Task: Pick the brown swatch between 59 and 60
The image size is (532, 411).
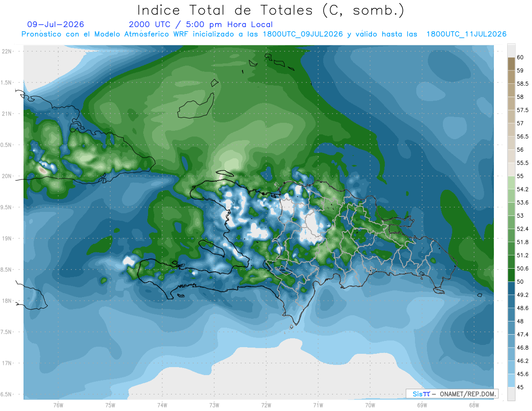Action: [x=511, y=64]
